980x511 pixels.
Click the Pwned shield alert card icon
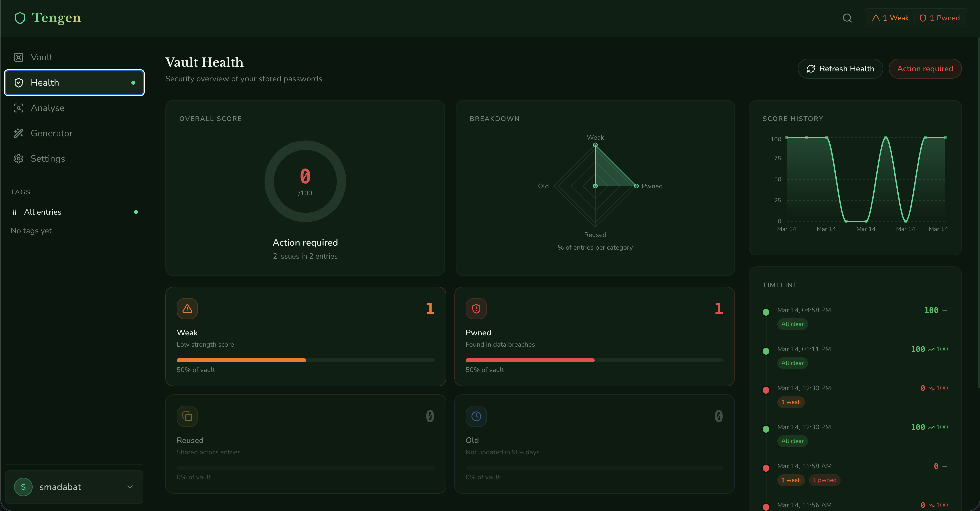point(476,309)
